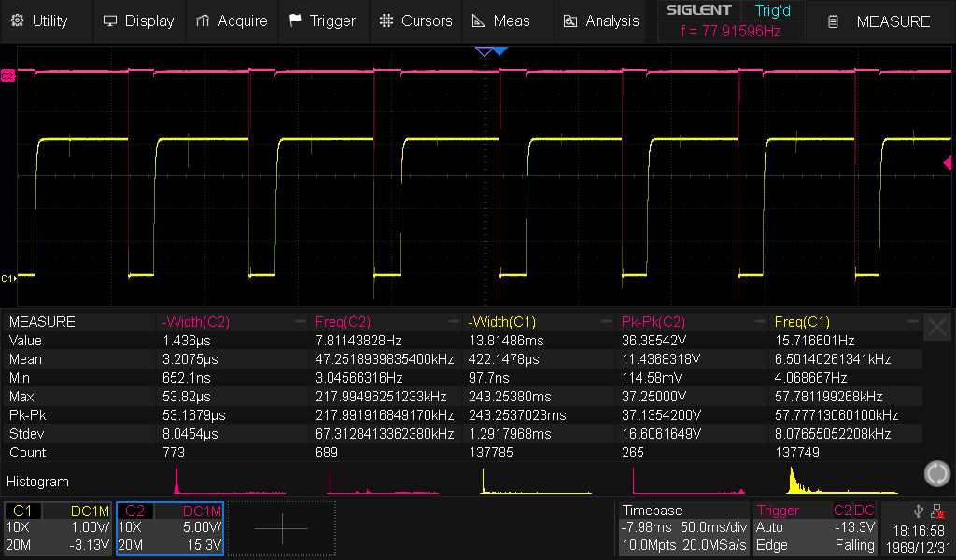Close the measurement statistics table
The width and height of the screenshot is (956, 560).
(937, 327)
